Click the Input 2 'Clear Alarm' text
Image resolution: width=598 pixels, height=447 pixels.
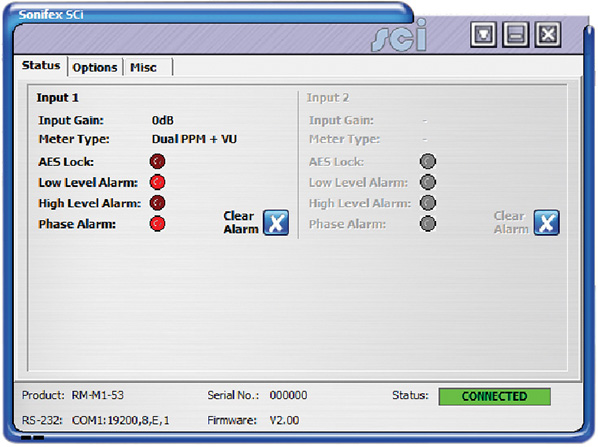(x=511, y=222)
